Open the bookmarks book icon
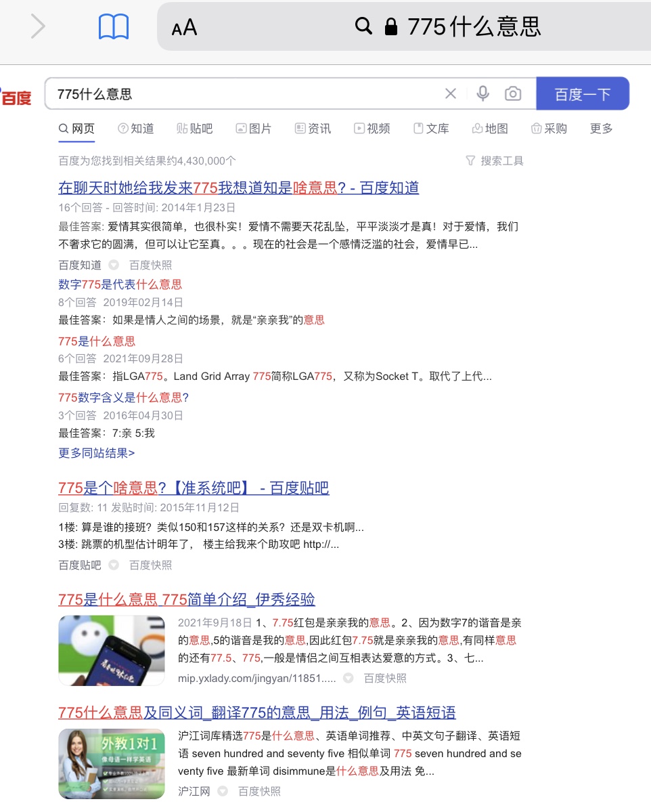 [x=113, y=26]
